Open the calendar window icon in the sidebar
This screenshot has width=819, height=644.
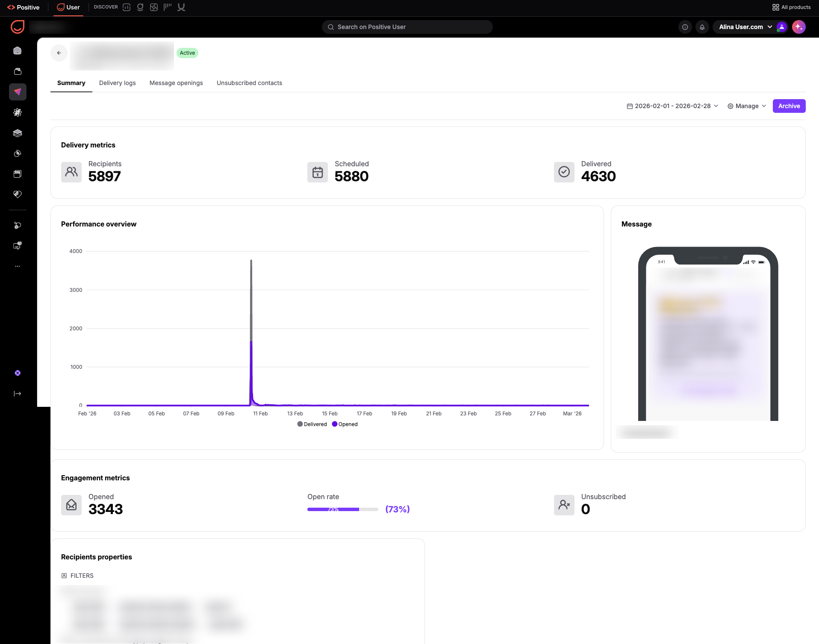[x=18, y=174]
